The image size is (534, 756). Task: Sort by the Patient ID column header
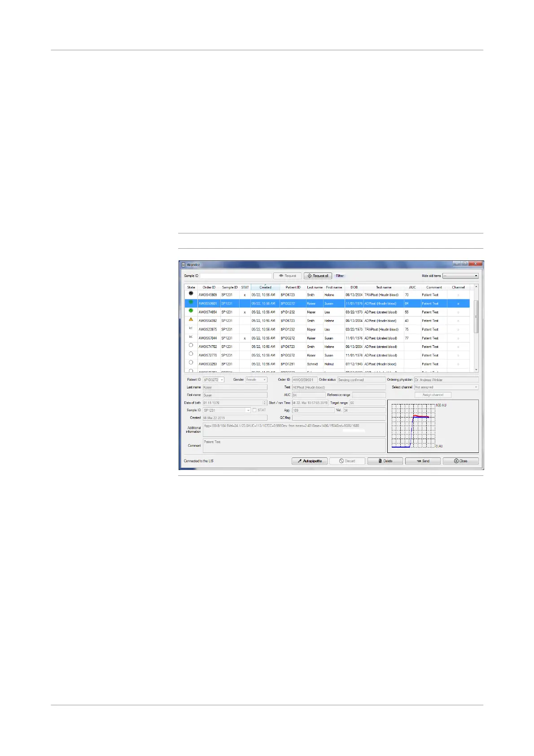click(x=293, y=287)
